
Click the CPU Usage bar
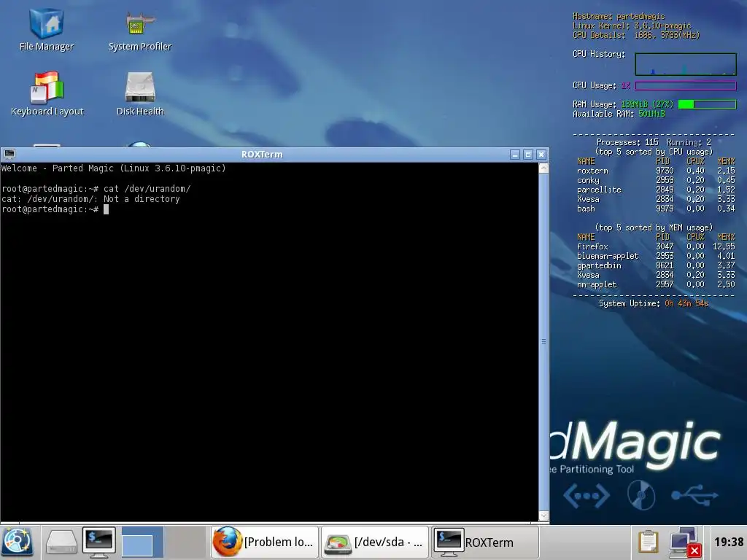[x=686, y=86]
